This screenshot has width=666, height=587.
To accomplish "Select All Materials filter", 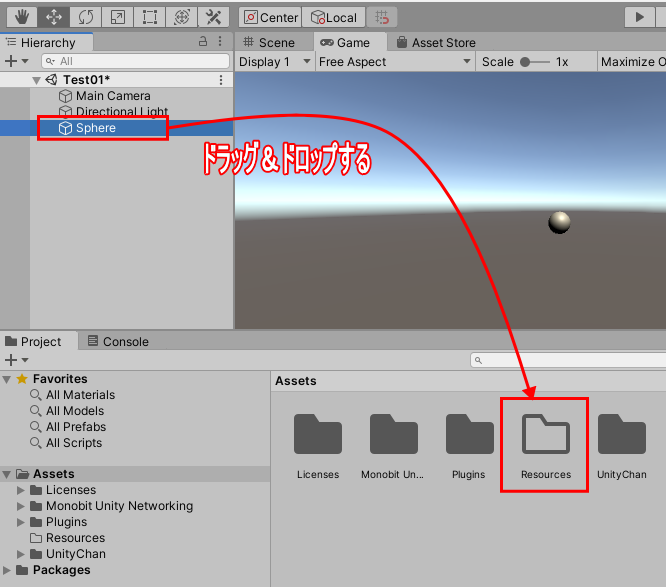I will [80, 395].
